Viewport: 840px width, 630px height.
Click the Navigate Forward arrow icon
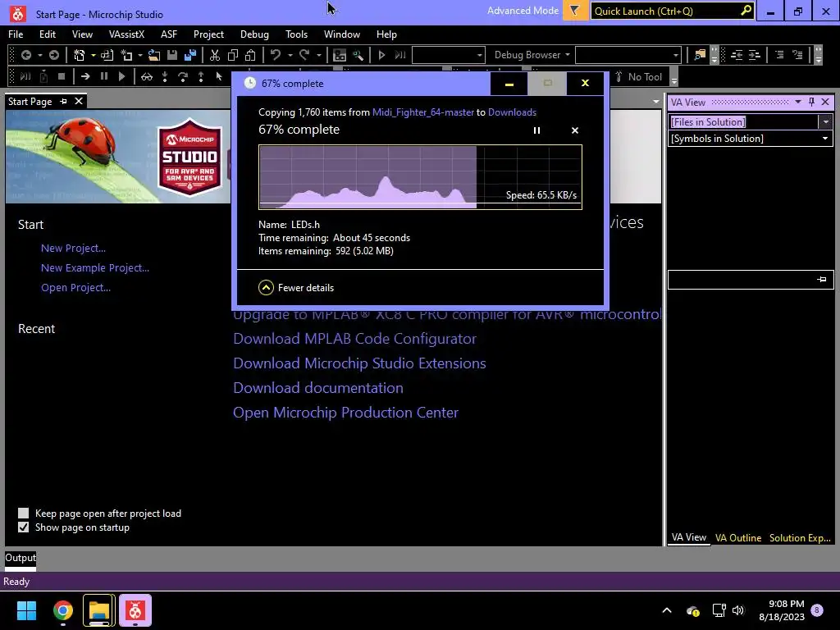point(53,55)
